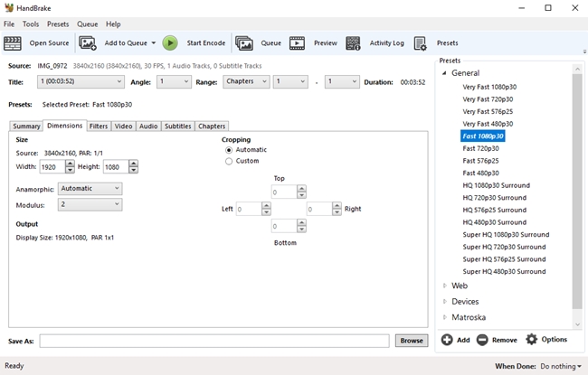Click the Open Source film icon
Image resolution: width=588 pixels, height=375 pixels.
click(x=13, y=42)
